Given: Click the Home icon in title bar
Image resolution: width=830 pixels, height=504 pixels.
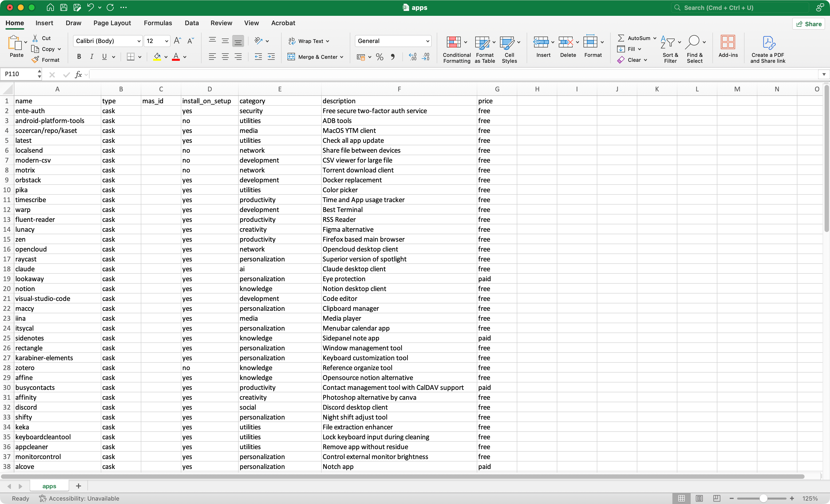Looking at the screenshot, I should click(50, 7).
